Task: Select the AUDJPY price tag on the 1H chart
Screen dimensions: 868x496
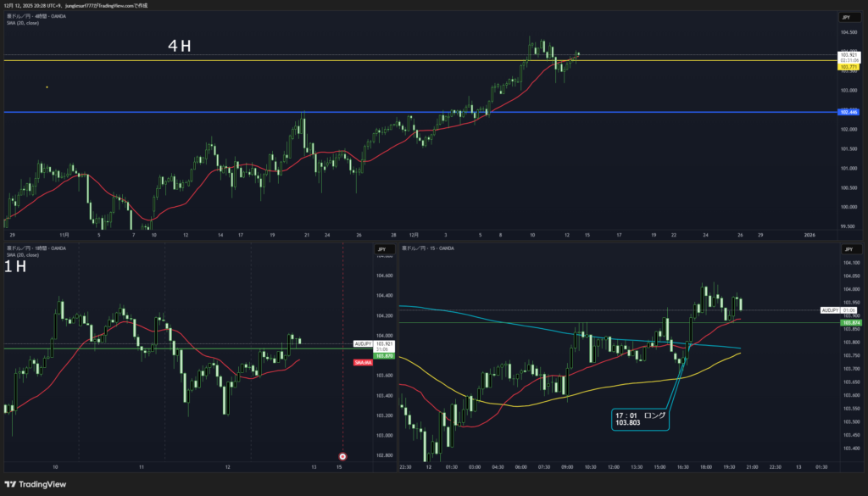Action: click(362, 343)
